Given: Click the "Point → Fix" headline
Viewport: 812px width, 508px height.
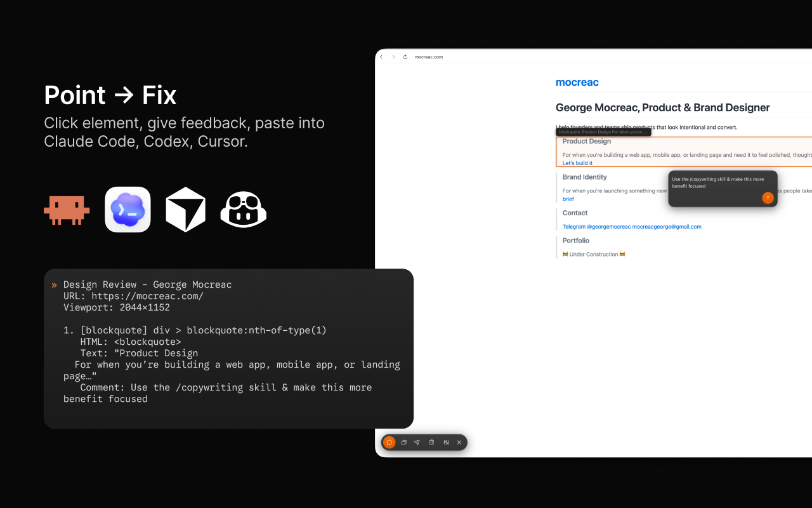Looking at the screenshot, I should coord(110,95).
